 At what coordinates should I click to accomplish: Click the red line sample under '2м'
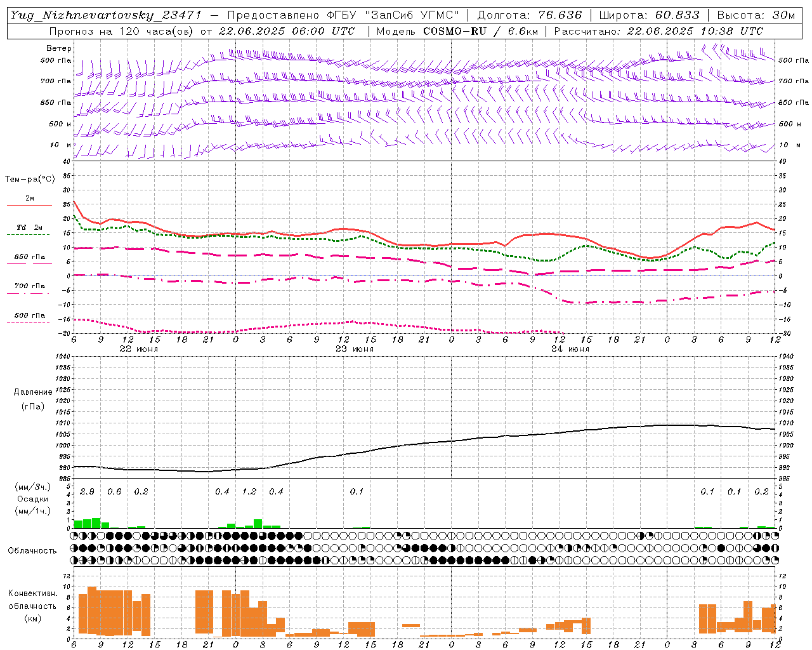pyautogui.click(x=29, y=206)
